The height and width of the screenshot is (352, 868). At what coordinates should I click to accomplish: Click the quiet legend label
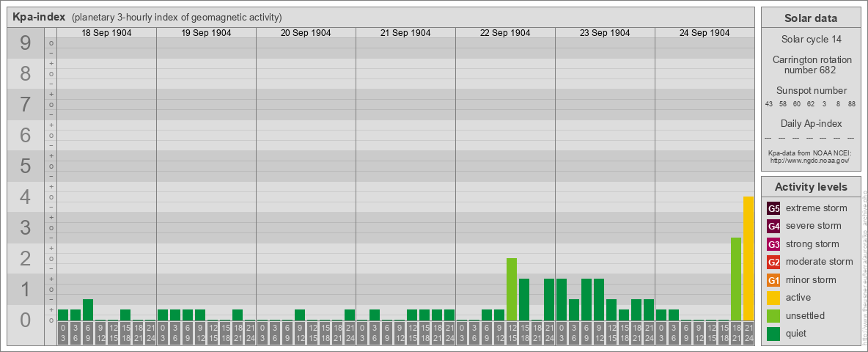(797, 333)
